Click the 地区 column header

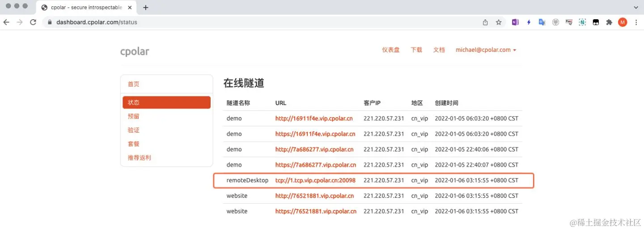[417, 103]
